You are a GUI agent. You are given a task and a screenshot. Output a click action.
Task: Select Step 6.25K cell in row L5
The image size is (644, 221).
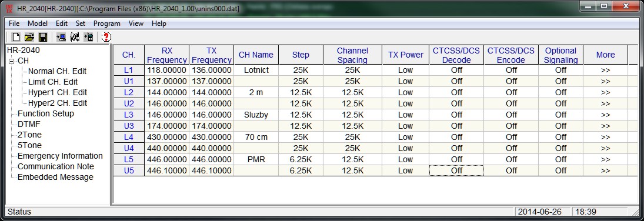301,159
